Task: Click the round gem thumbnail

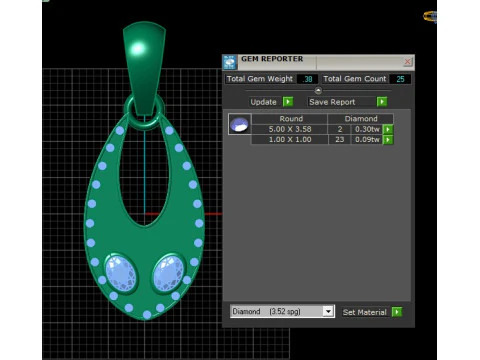Action: pyautogui.click(x=240, y=124)
